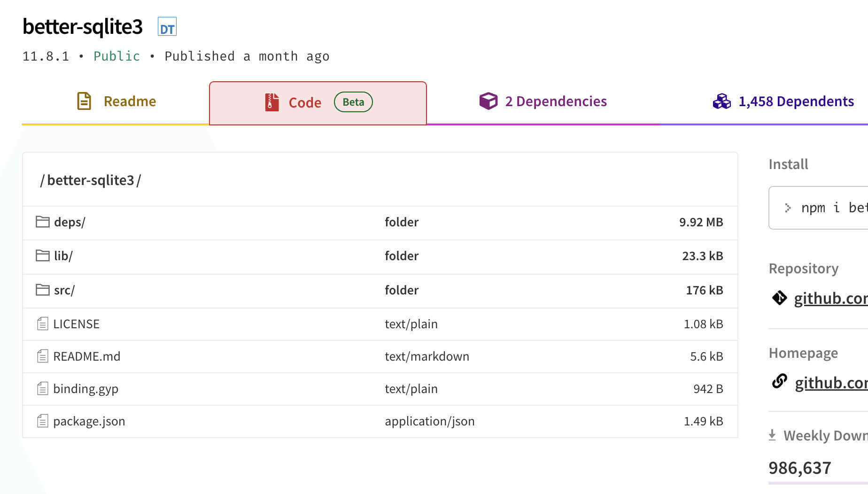Viewport: 868px width, 494px height.
Task: Switch to the Readme tab
Action: (x=116, y=101)
